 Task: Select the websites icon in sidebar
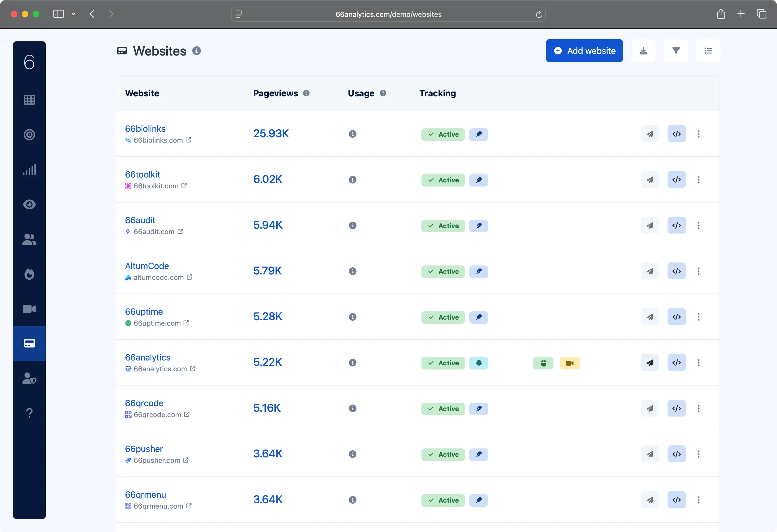[29, 343]
